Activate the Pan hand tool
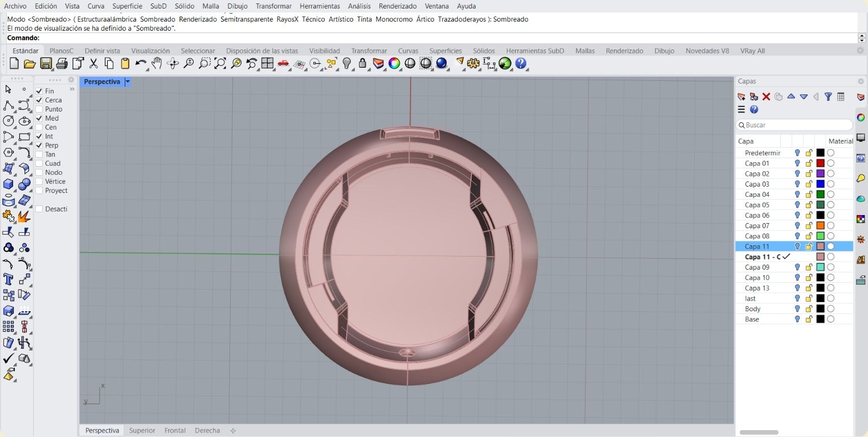The image size is (868, 437). coord(157,64)
